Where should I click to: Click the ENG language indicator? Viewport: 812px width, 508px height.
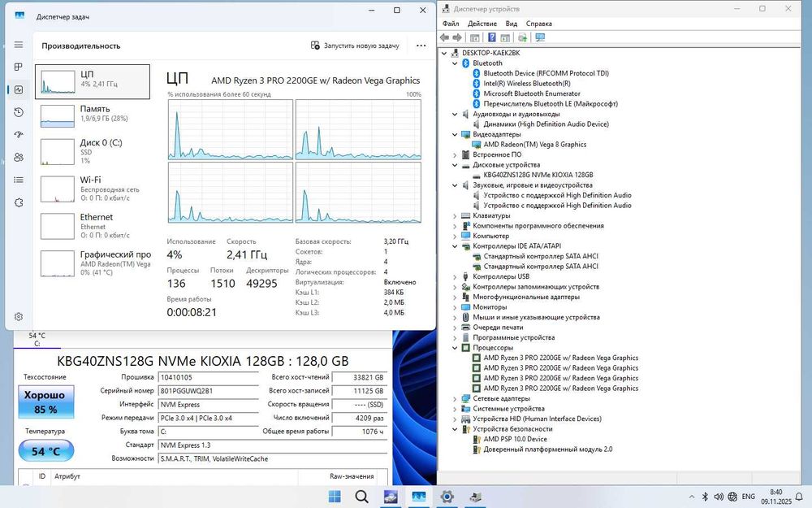point(749,497)
